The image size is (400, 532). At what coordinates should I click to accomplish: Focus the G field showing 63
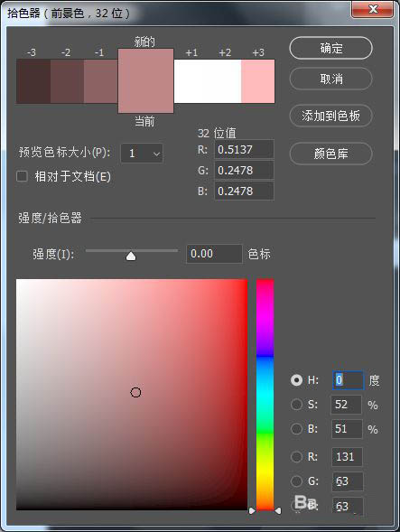click(x=348, y=481)
